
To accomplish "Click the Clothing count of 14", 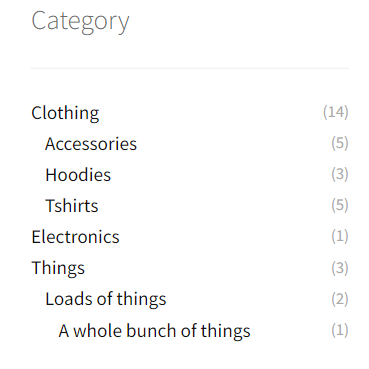I will (336, 112).
